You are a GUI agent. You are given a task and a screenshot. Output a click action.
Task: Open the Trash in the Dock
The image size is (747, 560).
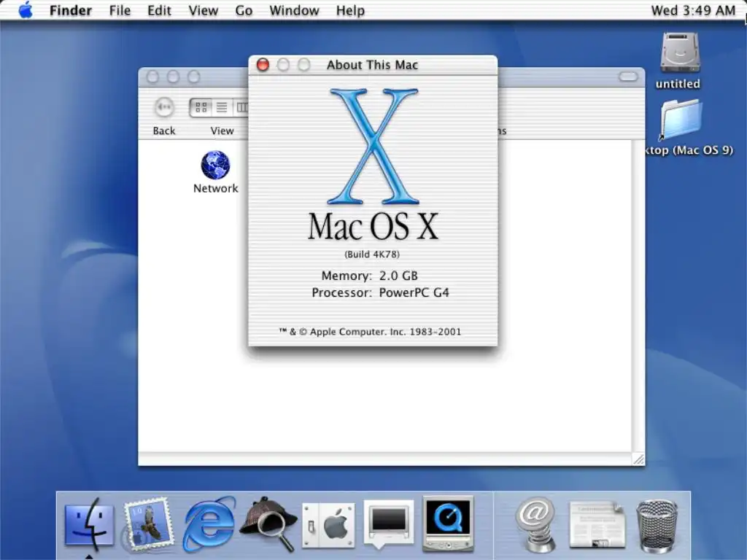click(657, 525)
